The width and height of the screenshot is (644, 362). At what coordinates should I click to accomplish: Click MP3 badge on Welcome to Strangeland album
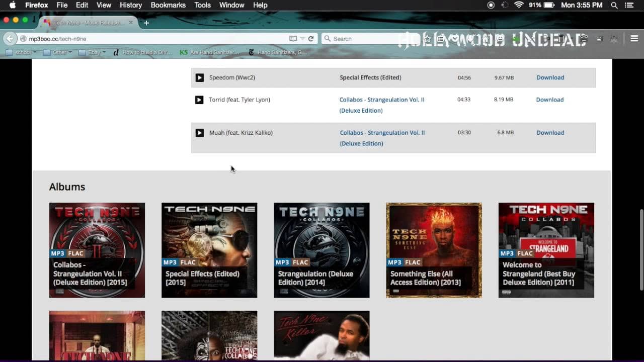[507, 253]
